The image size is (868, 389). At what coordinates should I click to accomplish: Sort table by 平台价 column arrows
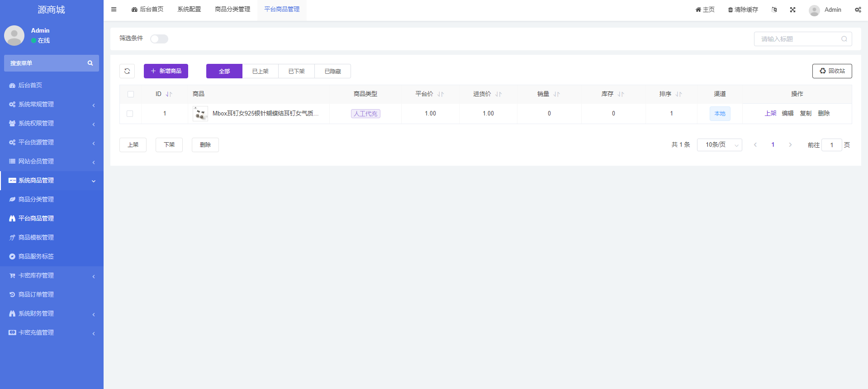point(441,94)
